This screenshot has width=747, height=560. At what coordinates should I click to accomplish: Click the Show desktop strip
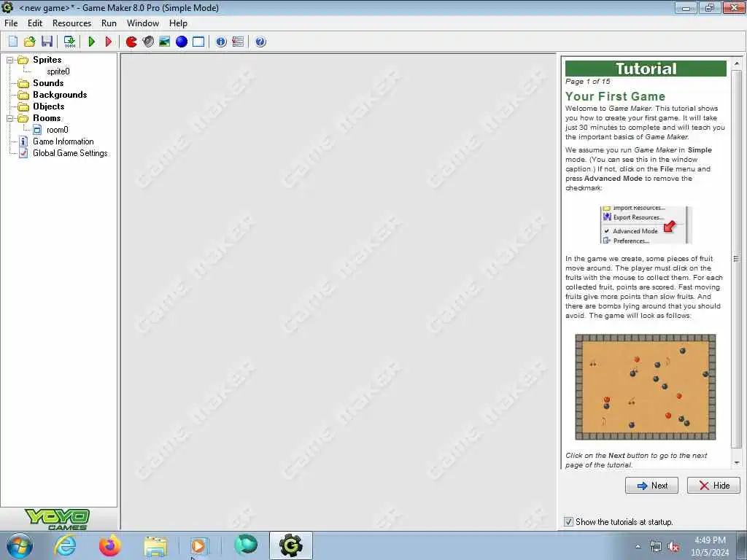(x=742, y=545)
